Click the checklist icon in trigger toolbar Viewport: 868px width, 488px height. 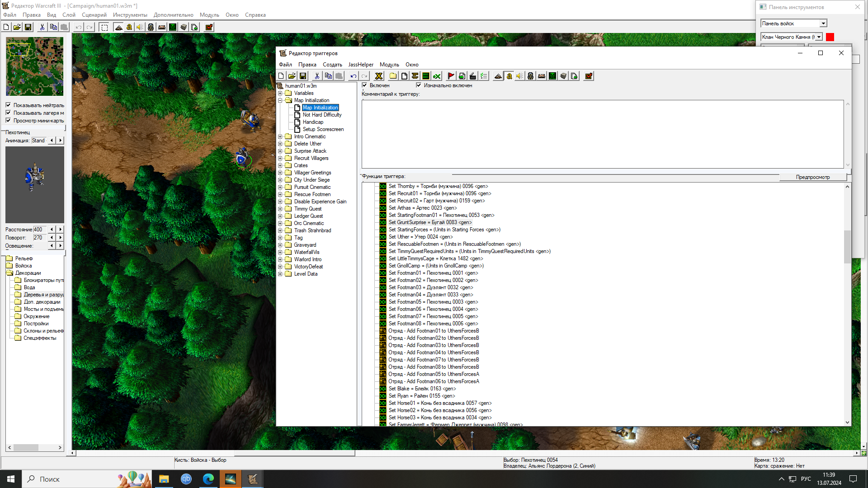[x=484, y=76]
